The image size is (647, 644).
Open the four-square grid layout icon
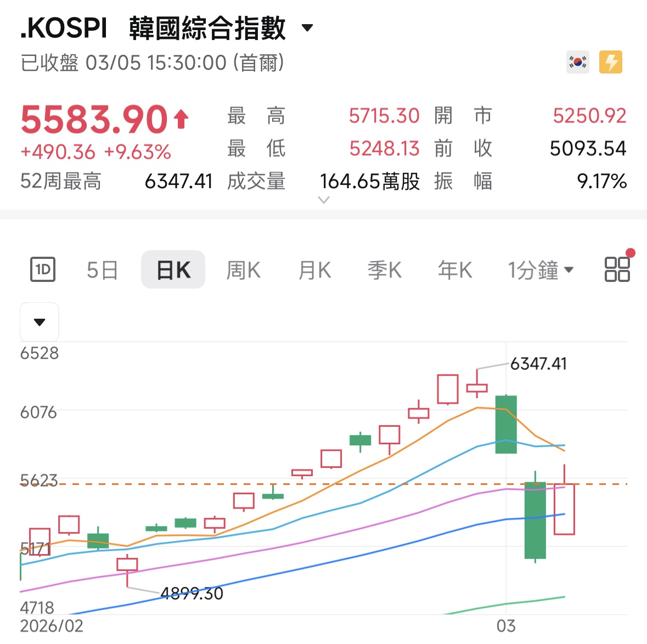click(x=617, y=269)
